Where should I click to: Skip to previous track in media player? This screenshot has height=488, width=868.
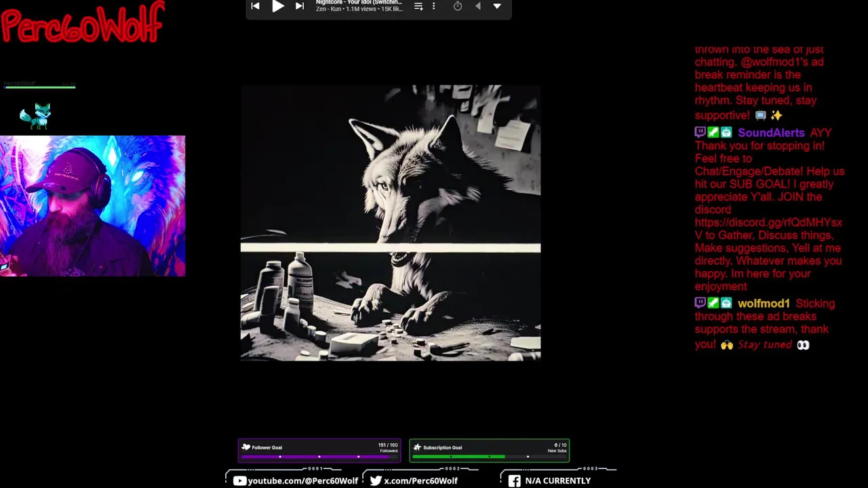255,6
